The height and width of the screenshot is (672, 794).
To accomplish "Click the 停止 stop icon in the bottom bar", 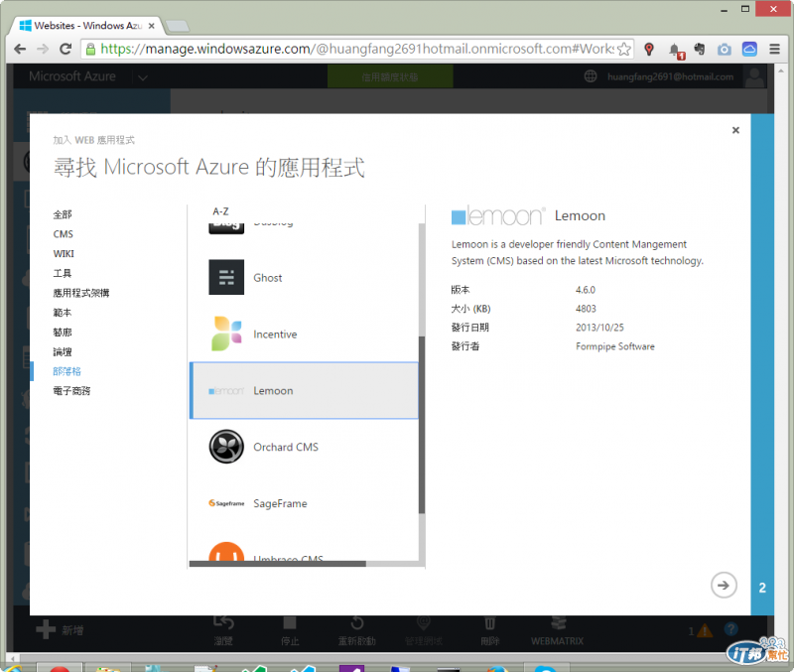I will pos(290,622).
